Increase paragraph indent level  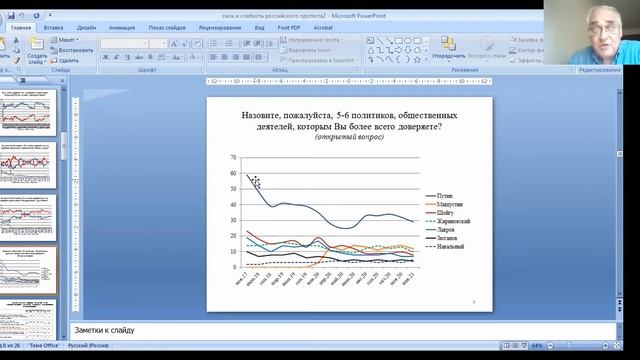pos(258,44)
